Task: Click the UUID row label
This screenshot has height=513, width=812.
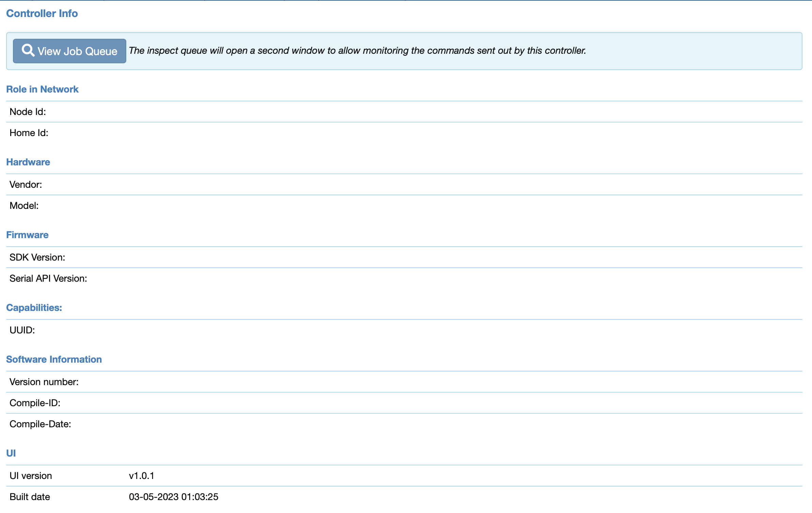Action: pyautogui.click(x=22, y=330)
